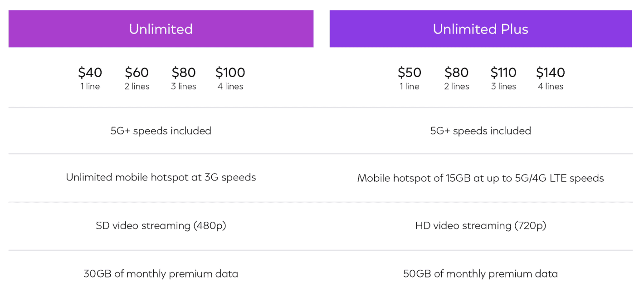Image resolution: width=644 pixels, height=297 pixels.
Task: Select the $50 1 line Unlimited Plus price
Action: pos(410,73)
